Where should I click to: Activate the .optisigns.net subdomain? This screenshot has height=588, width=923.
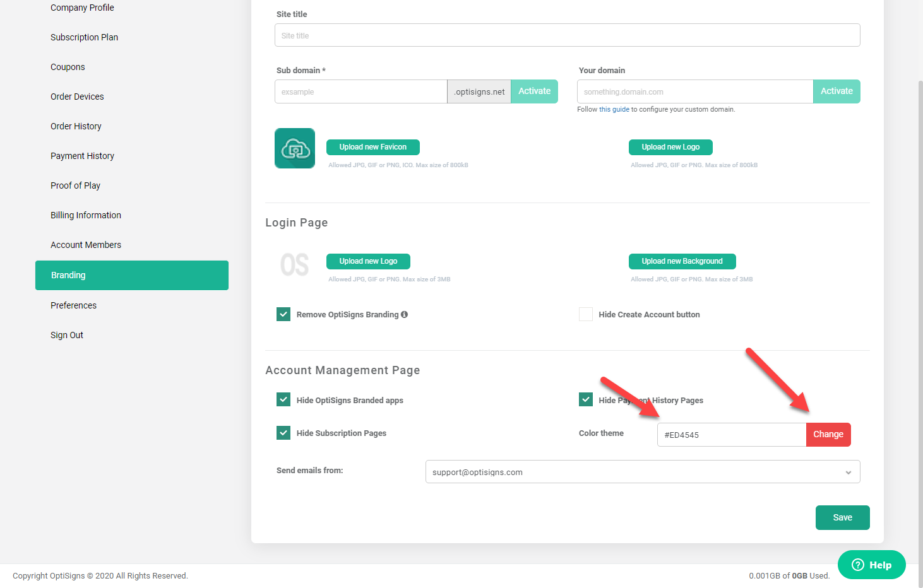click(534, 91)
